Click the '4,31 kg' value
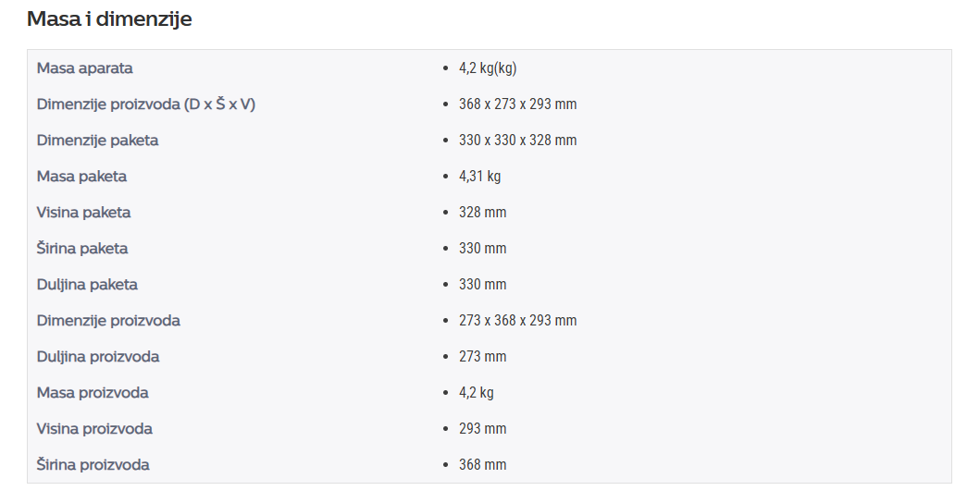The image size is (980, 503). (479, 177)
